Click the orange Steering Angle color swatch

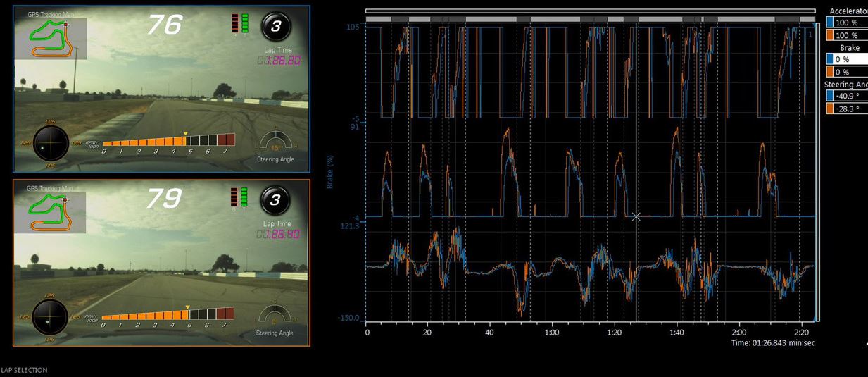829,109
